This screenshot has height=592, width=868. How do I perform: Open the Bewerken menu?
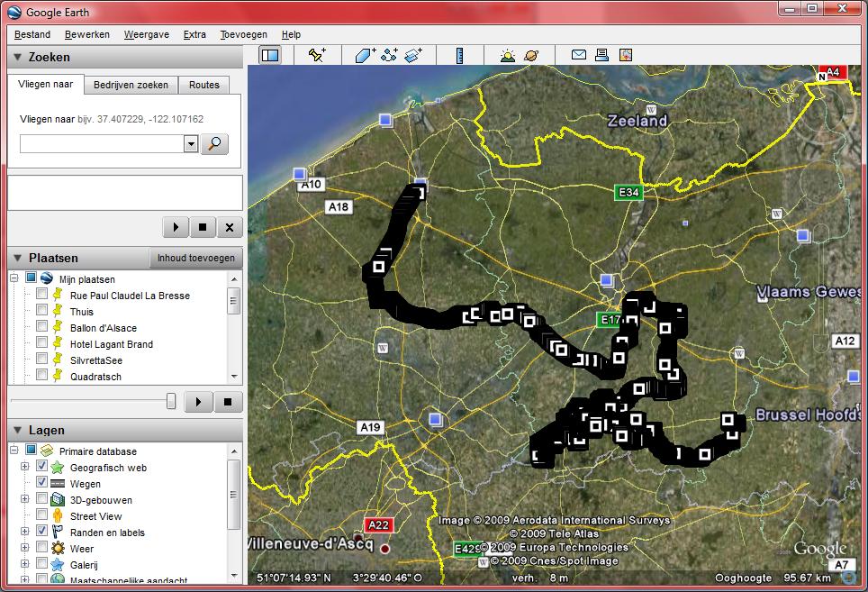pyautogui.click(x=87, y=34)
